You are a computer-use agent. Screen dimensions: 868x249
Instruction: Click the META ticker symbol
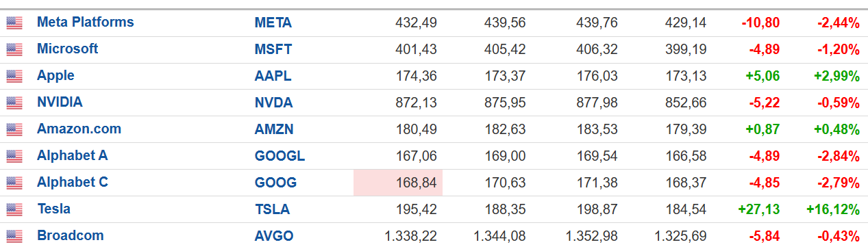(x=273, y=23)
